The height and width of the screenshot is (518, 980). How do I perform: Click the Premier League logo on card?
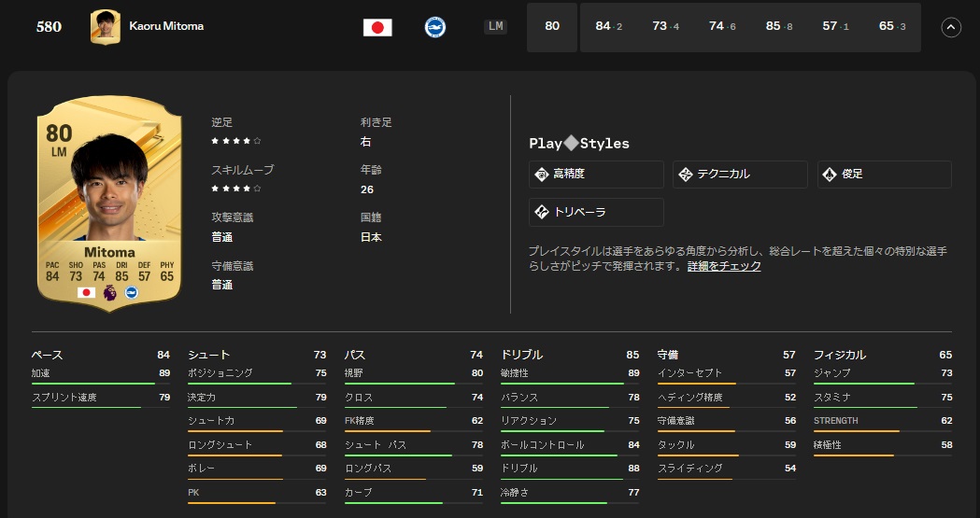[110, 293]
